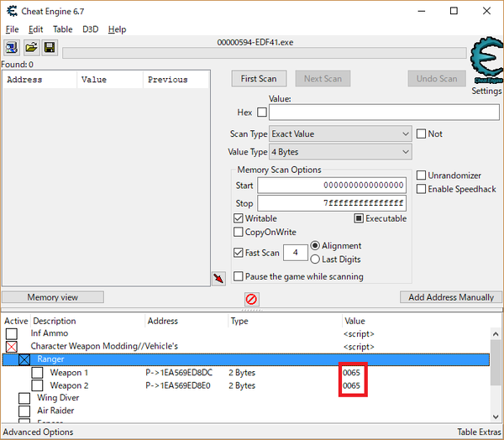Open the File menu
The width and height of the screenshot is (504, 440).
[12, 29]
